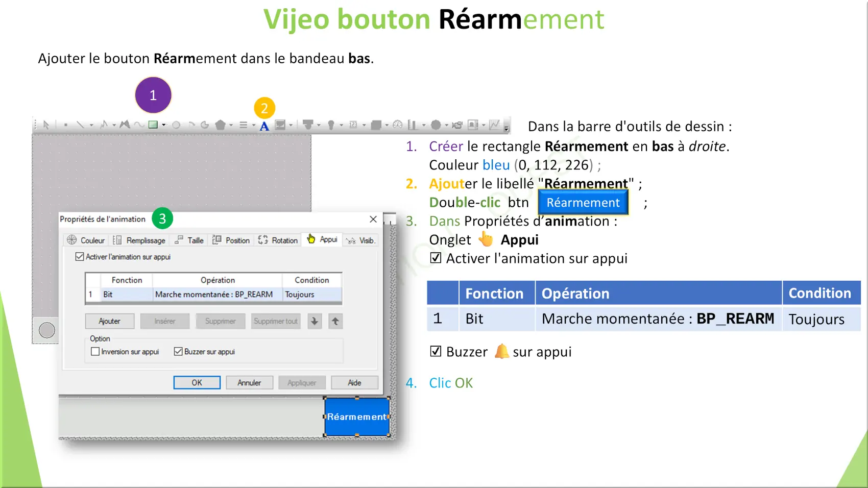Open pentagon polygon tool dropdown arrow
The image size is (868, 488).
pyautogui.click(x=231, y=125)
